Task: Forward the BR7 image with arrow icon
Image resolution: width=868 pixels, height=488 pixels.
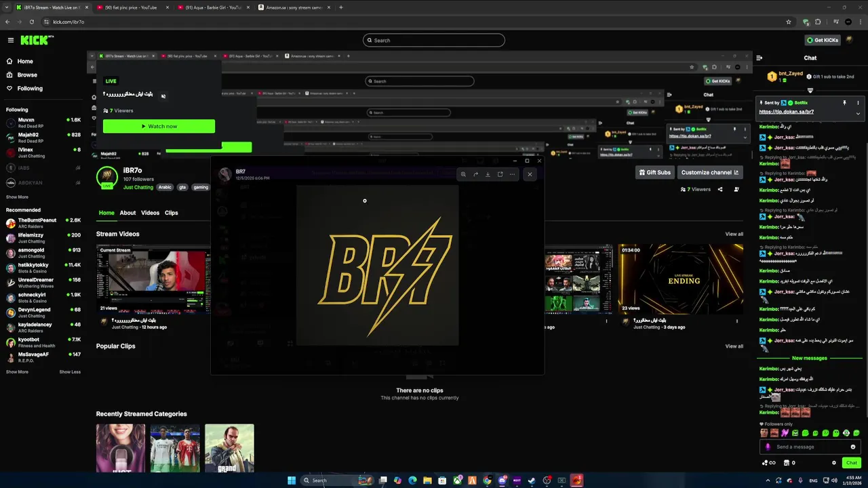Action: click(475, 174)
